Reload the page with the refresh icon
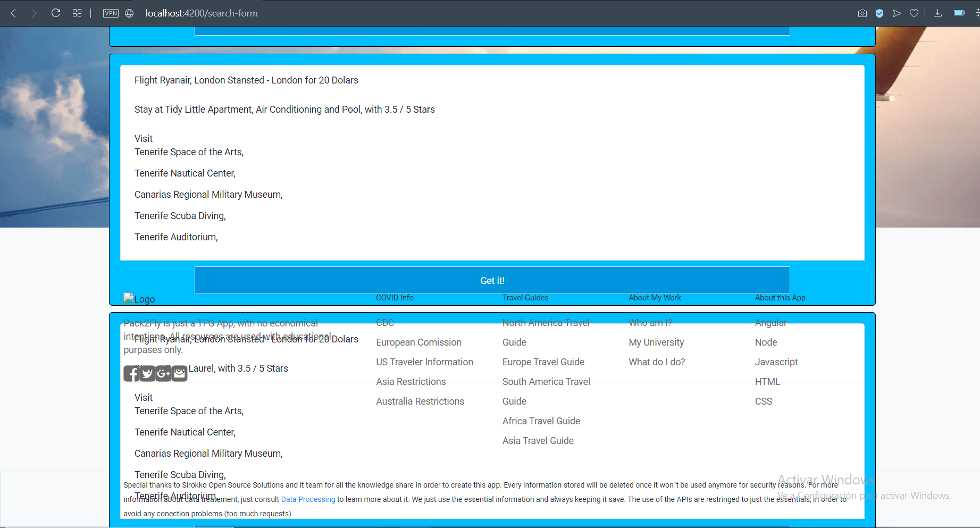The width and height of the screenshot is (980, 528). [56, 13]
